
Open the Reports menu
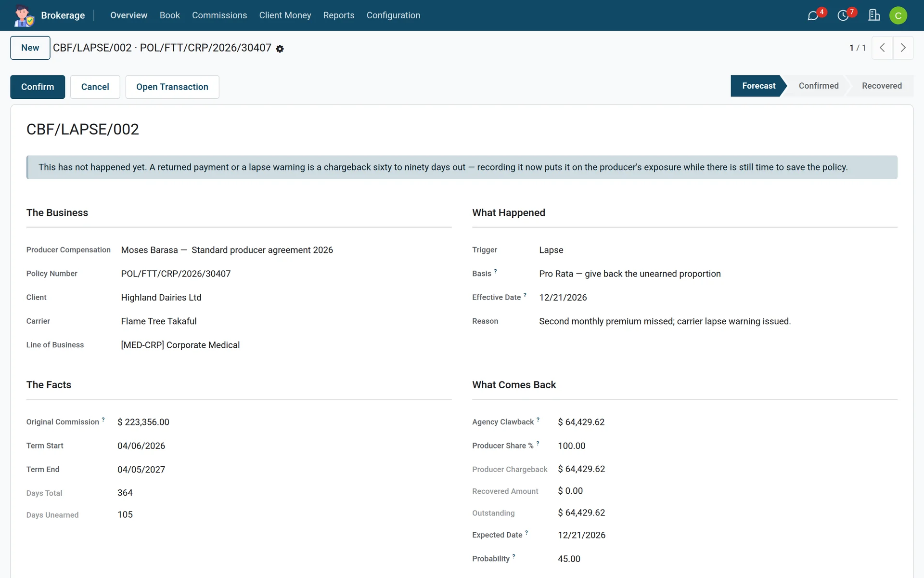(x=339, y=15)
